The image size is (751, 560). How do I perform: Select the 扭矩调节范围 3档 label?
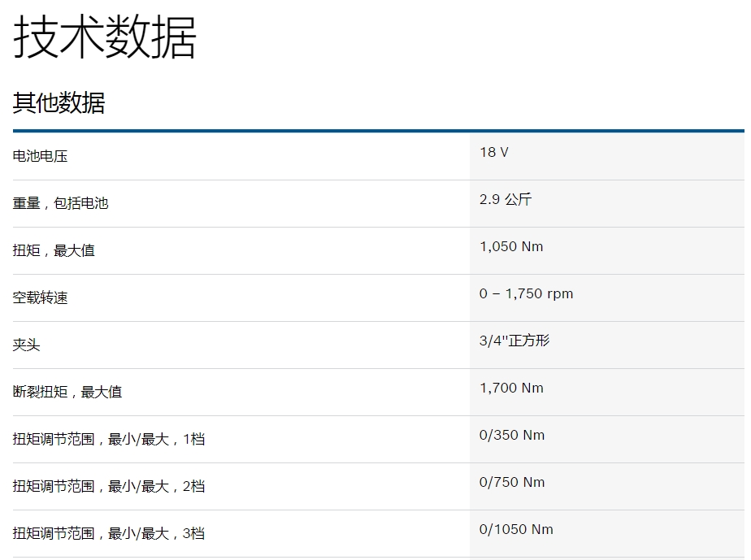tap(108, 533)
